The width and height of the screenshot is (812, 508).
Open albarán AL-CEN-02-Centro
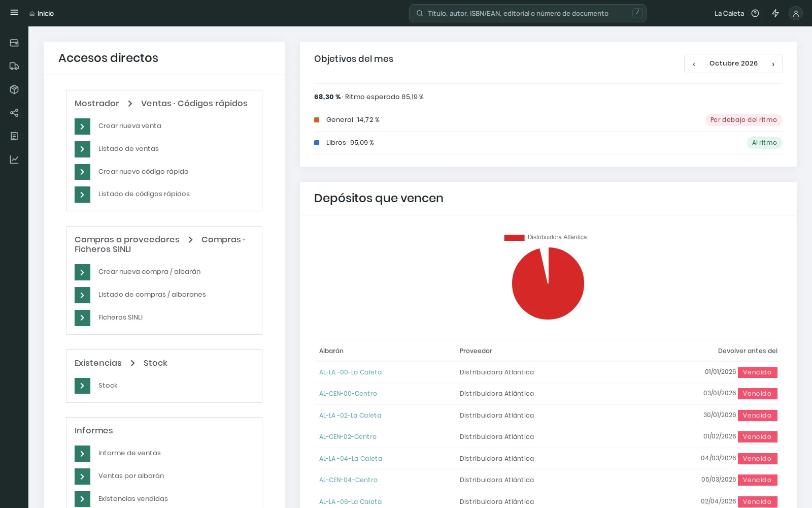348,437
